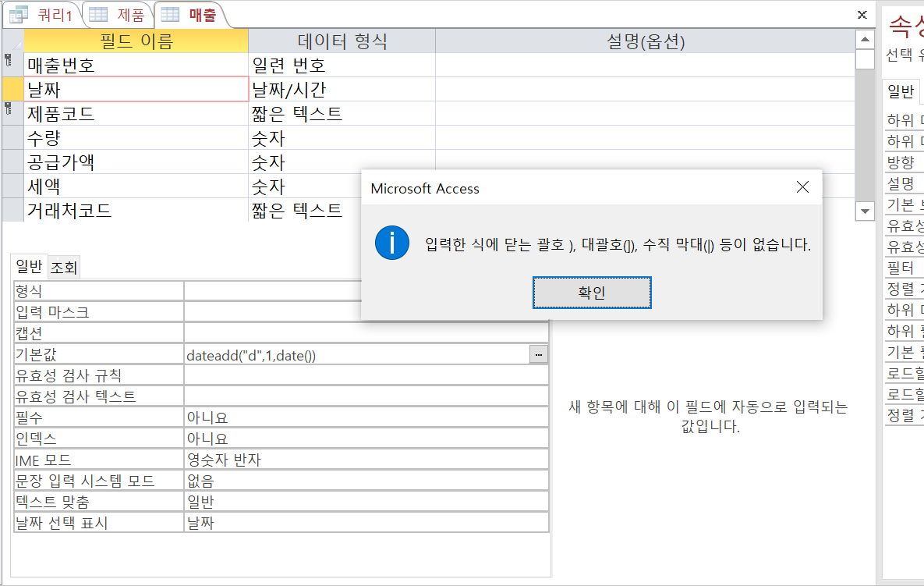Image resolution: width=924 pixels, height=586 pixels.
Task: Open 일반 tab in property sheet
Action: 901,92
